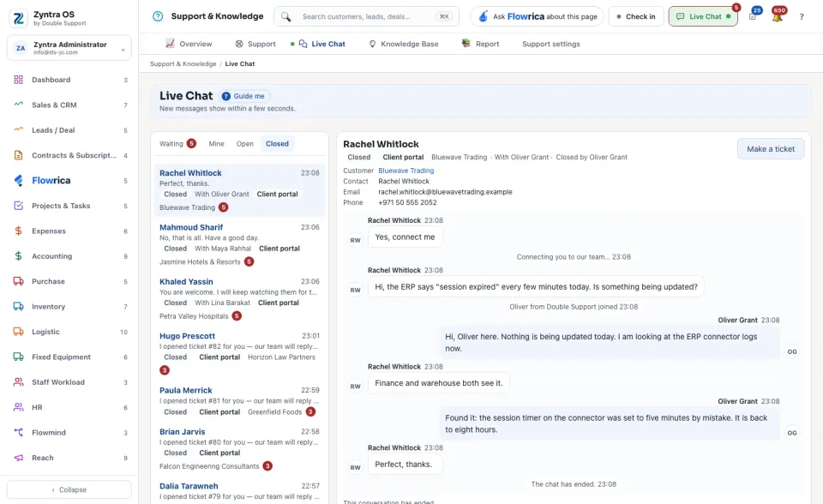Click the Support & Knowledge help circle icon
Screen dimensions: 823x504
[x=158, y=16]
